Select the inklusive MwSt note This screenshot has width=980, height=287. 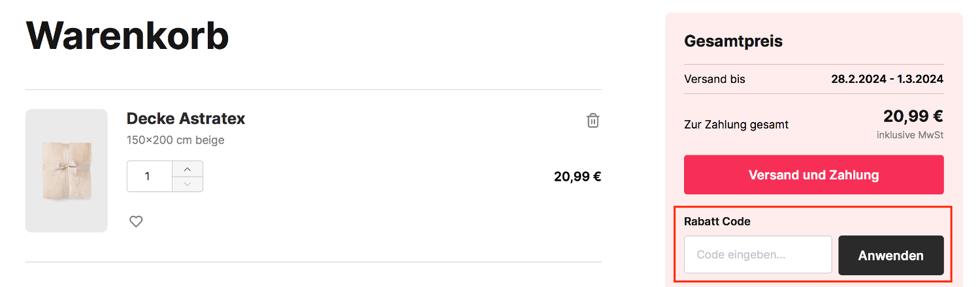pos(910,135)
